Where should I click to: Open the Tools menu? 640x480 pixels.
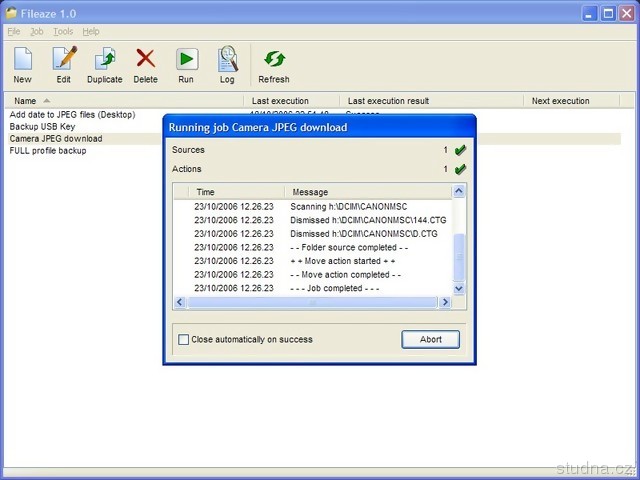click(63, 32)
